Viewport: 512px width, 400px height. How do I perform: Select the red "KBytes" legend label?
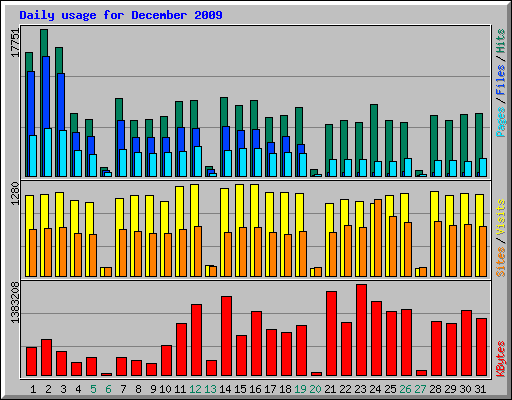pos(501,359)
